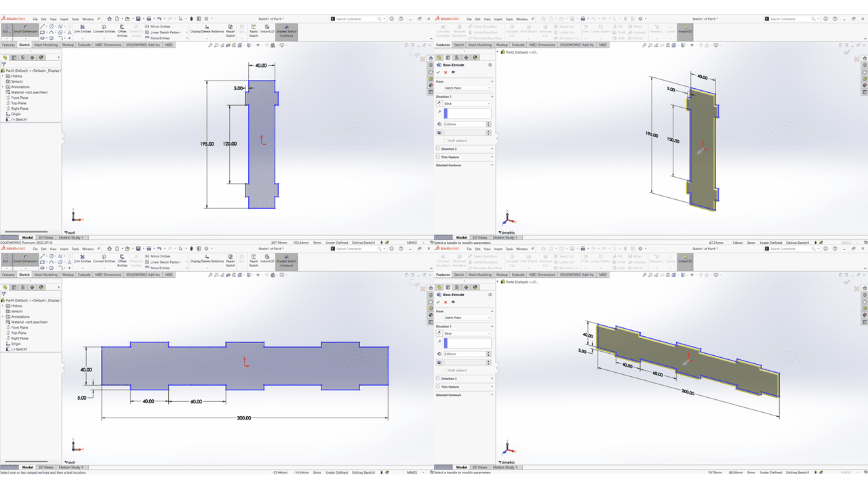The width and height of the screenshot is (868, 488).
Task: Select Mirror Entities in Part4 sketch window
Action: tap(157, 256)
